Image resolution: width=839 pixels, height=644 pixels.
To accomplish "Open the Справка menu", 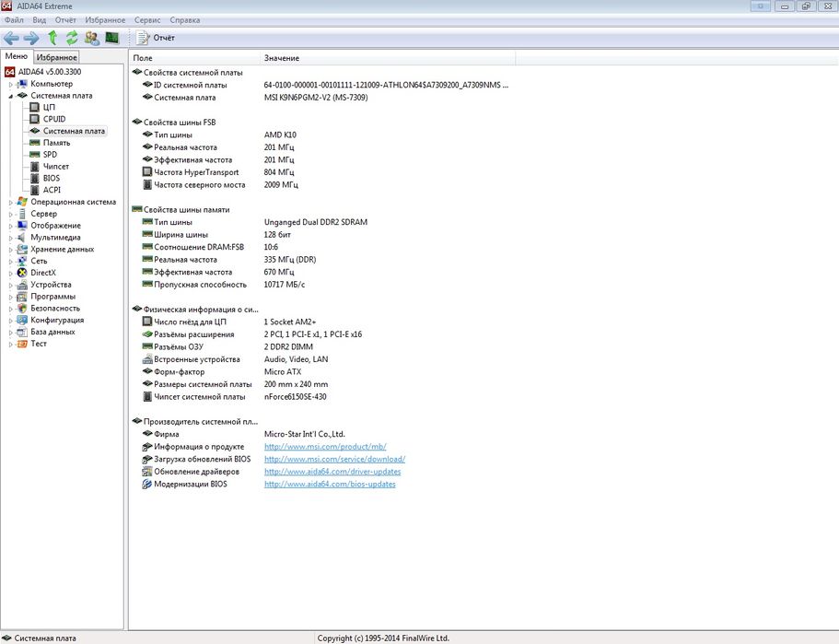I will tap(184, 19).
